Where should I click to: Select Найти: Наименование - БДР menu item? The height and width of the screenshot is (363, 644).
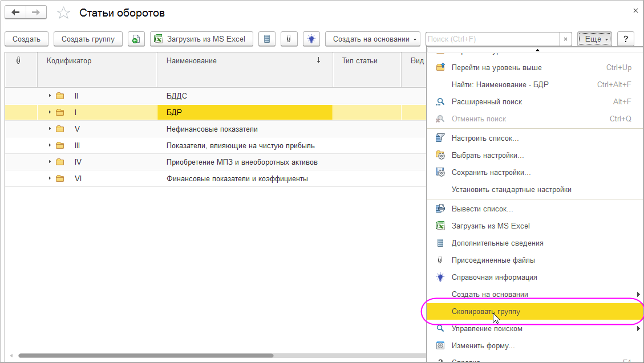534,84
